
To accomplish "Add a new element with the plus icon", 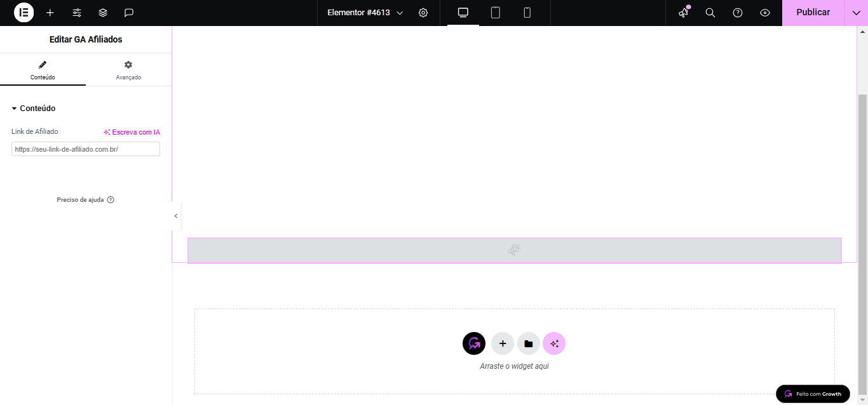I will pyautogui.click(x=50, y=13).
